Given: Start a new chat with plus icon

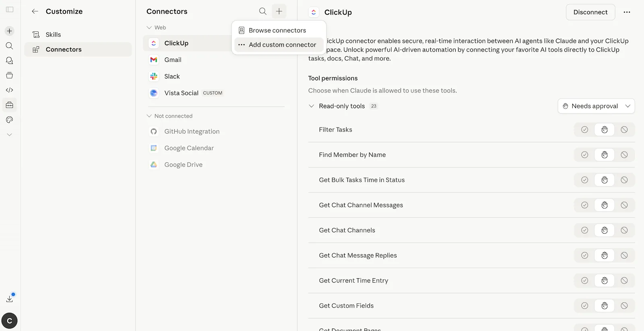Looking at the screenshot, I should [10, 31].
